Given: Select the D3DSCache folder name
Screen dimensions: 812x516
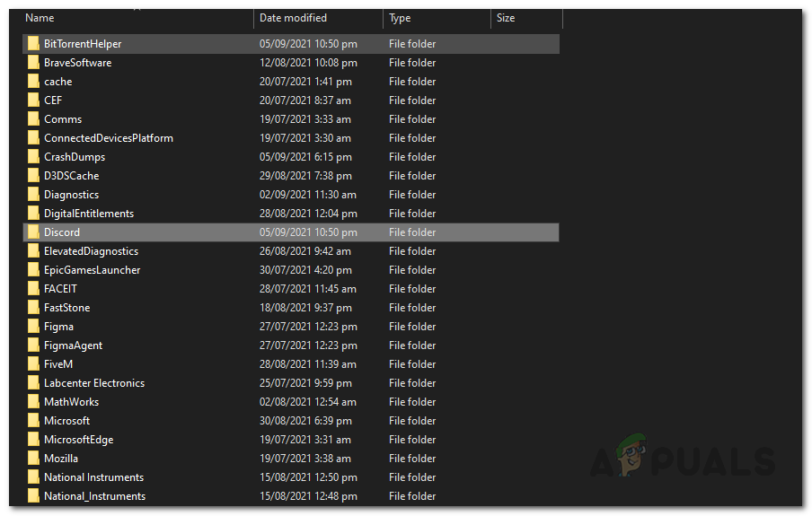Looking at the screenshot, I should click(72, 176).
